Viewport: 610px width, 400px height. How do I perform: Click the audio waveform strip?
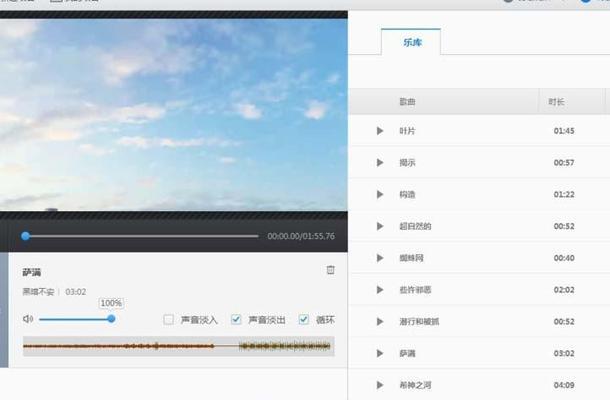(179, 346)
